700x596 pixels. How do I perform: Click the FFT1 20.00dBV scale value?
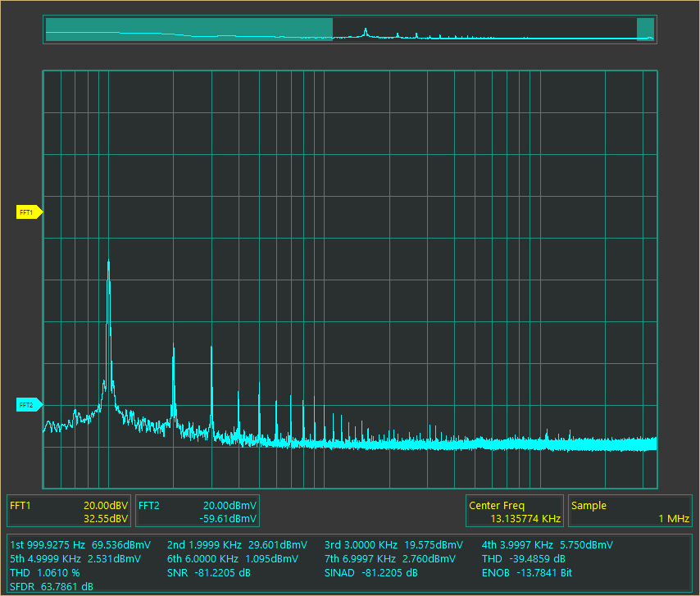[x=106, y=505]
